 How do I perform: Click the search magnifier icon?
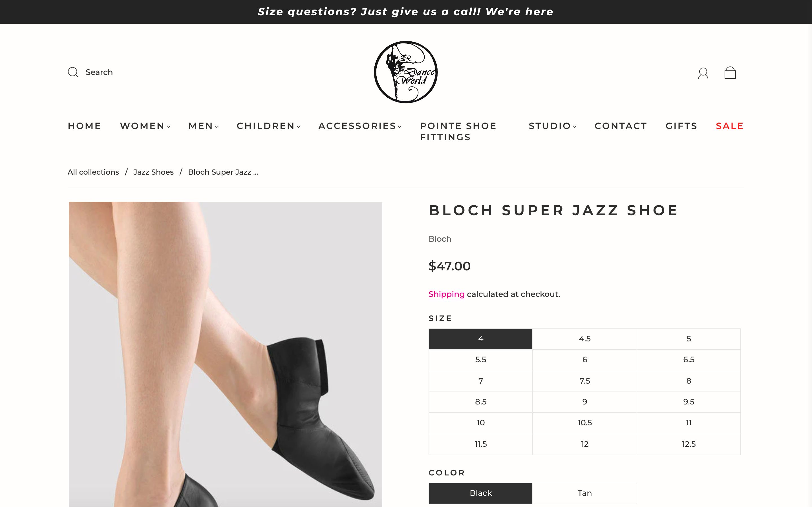[x=73, y=72]
